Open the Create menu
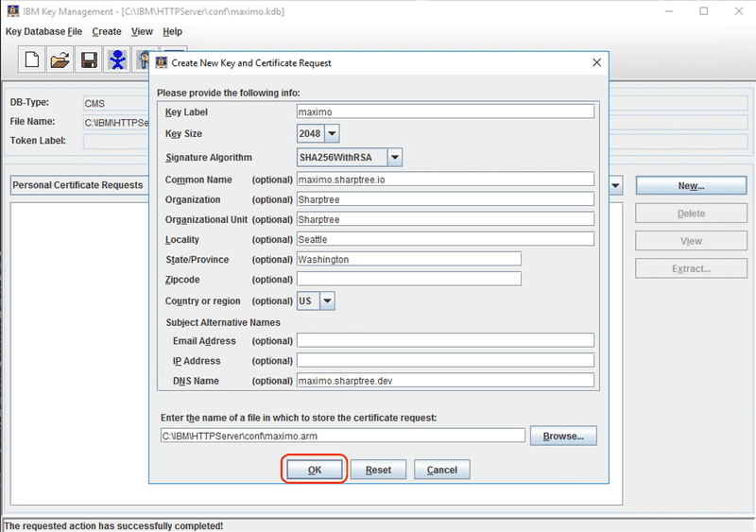 106,31
